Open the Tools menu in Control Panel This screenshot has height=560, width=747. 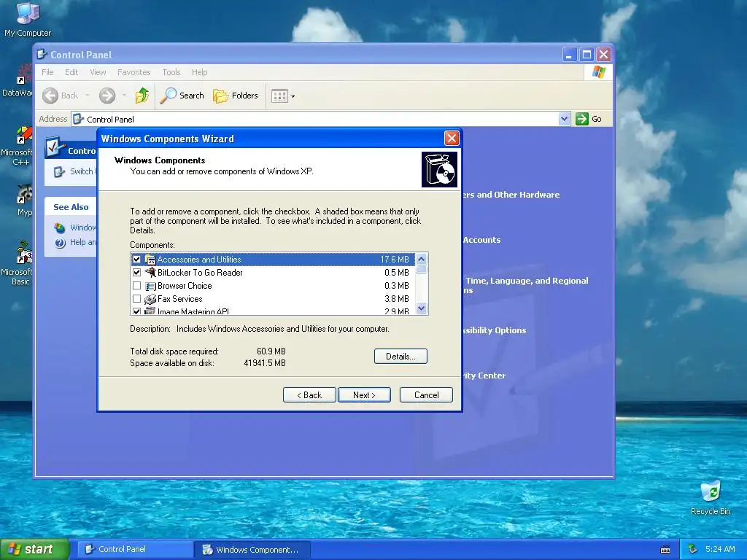coord(171,72)
